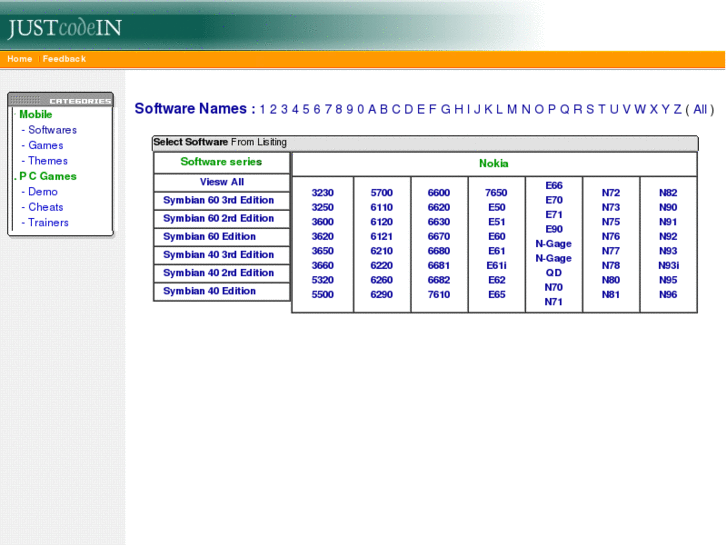Select Symbian 40 3rd Edition
The width and height of the screenshot is (727, 545).
pos(218,255)
